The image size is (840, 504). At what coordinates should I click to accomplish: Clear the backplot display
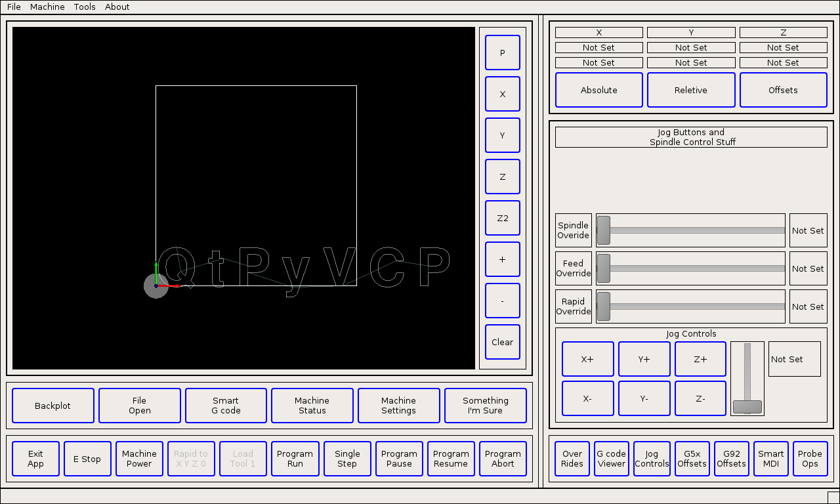click(x=503, y=342)
